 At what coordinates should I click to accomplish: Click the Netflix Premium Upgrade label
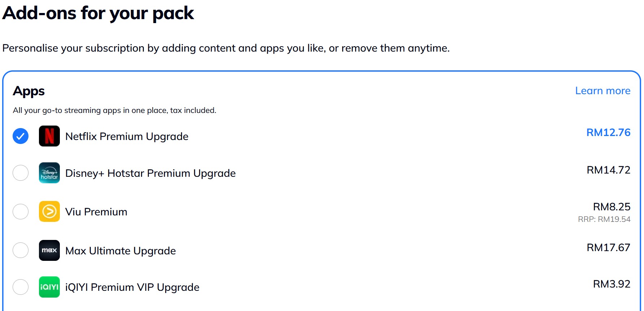(x=127, y=136)
